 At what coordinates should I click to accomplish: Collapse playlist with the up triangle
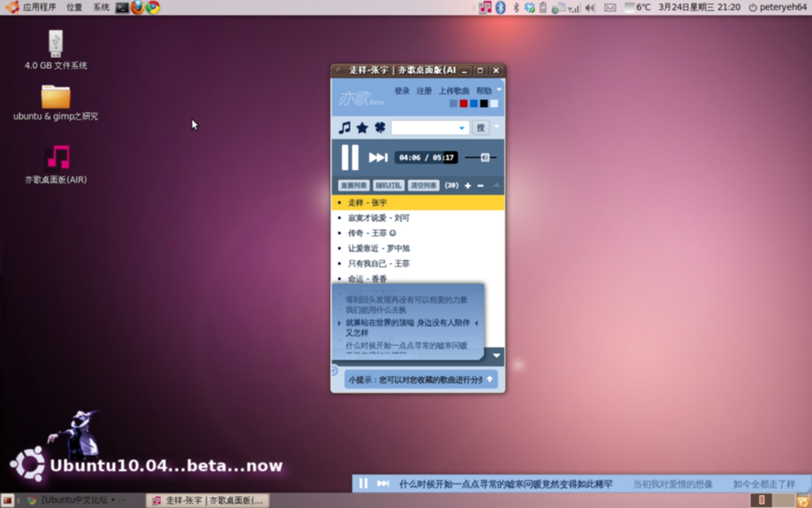tap(497, 185)
